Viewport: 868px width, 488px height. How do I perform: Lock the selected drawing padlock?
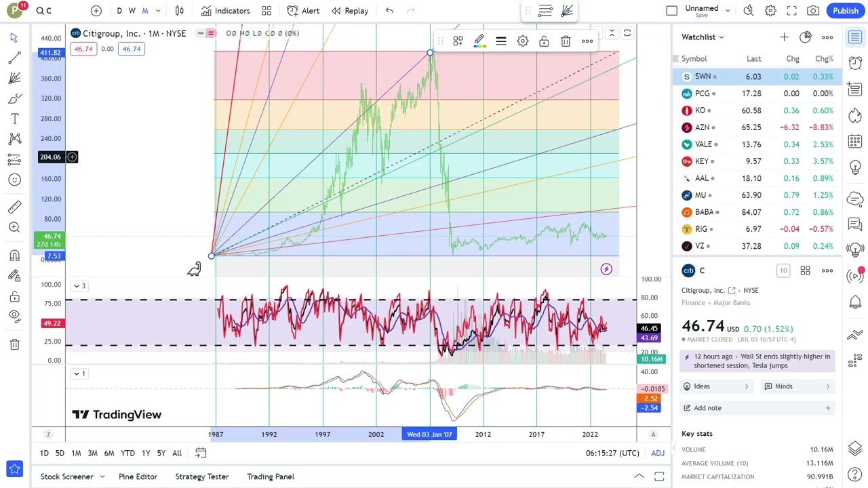(x=544, y=41)
